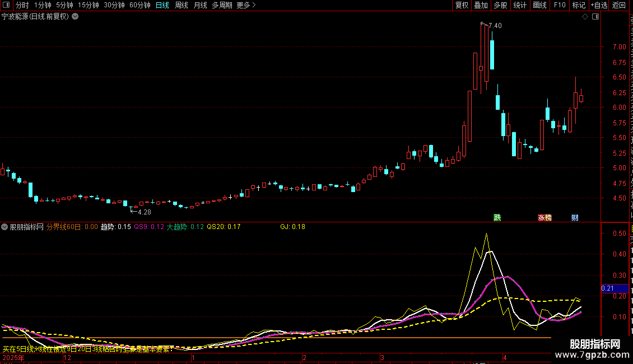The height and width of the screenshot is (364, 633).
Task: Switch to the 周线 weekly period tab
Action: tap(181, 5)
